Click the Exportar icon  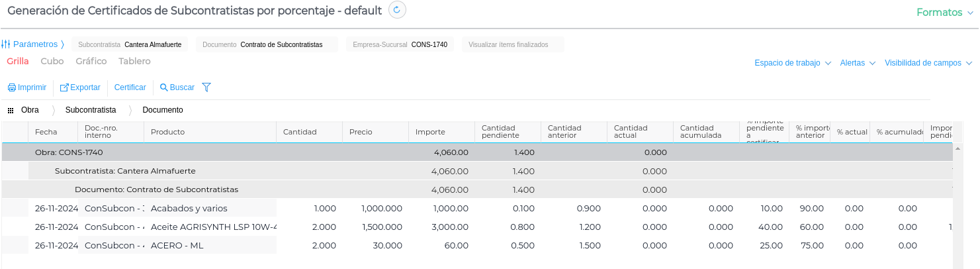pyautogui.click(x=64, y=87)
